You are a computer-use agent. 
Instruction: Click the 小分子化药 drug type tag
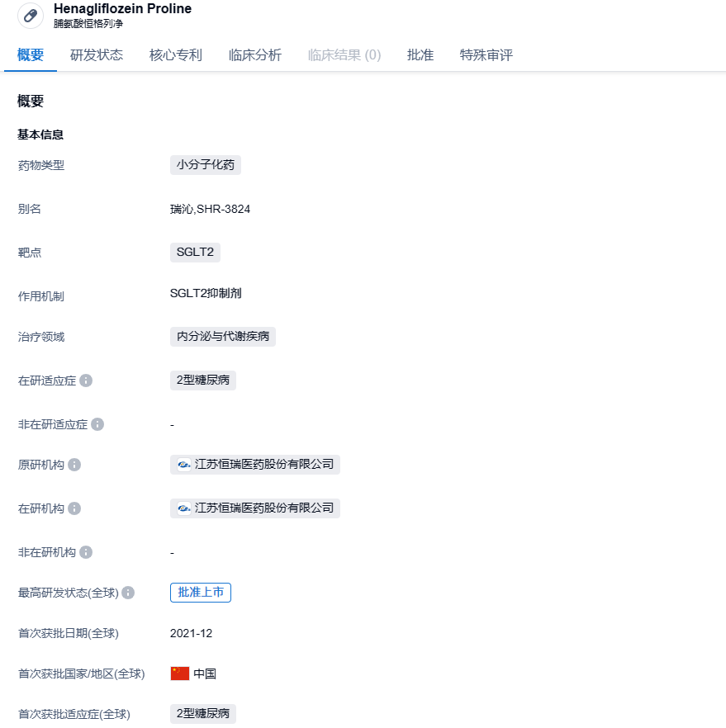tap(206, 164)
